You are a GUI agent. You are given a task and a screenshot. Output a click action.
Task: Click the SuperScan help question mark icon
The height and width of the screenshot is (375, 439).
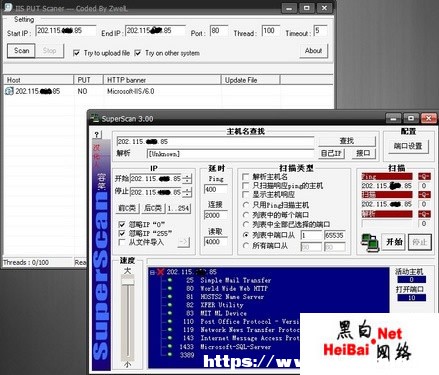click(x=97, y=135)
